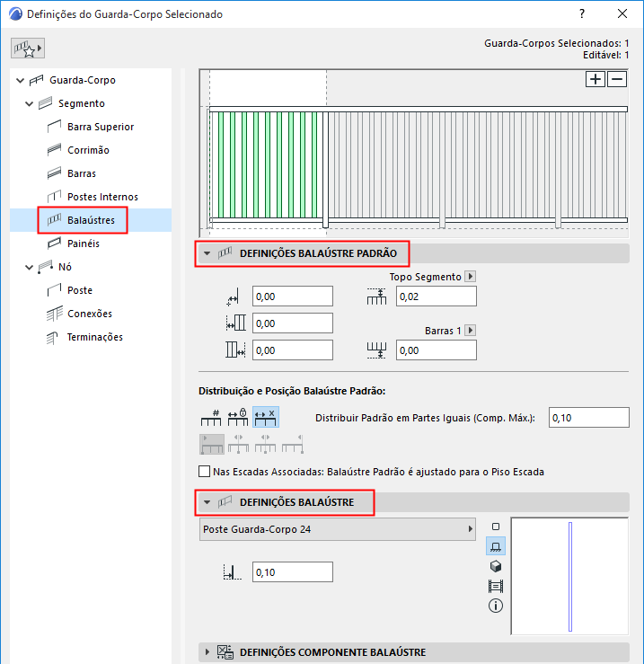Click the baluster elevation preview image
Image resolution: width=644 pixels, height=664 pixels.
[x=569, y=576]
